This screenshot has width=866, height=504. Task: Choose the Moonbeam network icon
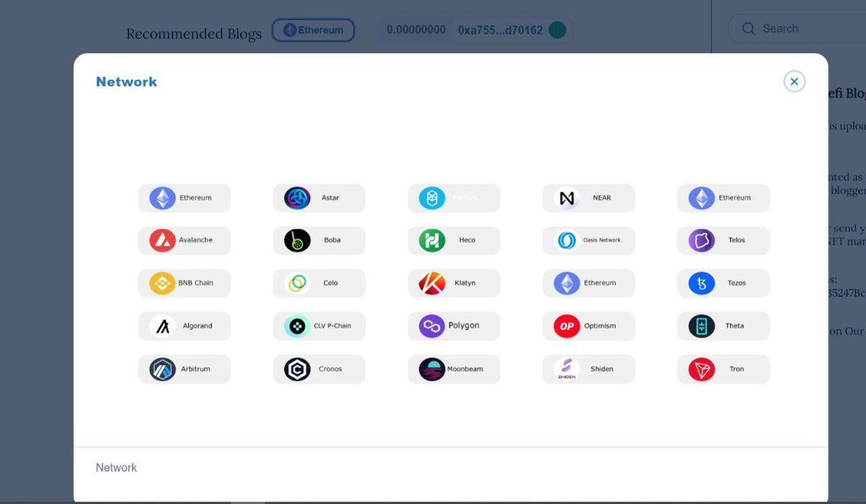point(432,369)
